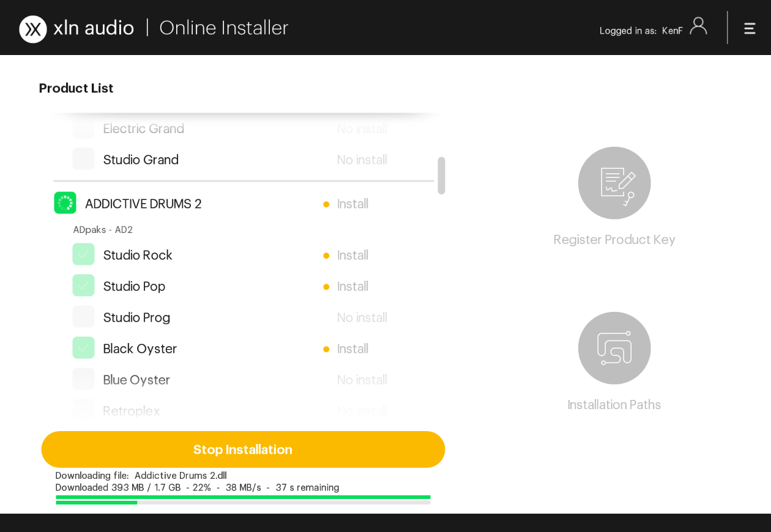771x532 pixels.
Task: Check the Retroplex checkbox
Action: [83, 410]
